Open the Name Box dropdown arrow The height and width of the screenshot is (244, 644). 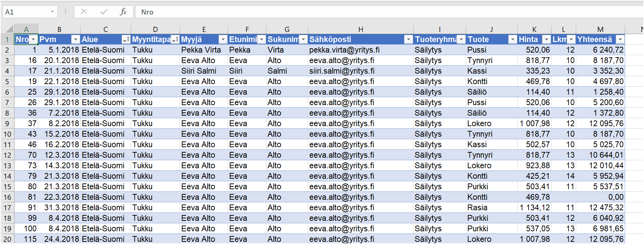click(x=52, y=12)
